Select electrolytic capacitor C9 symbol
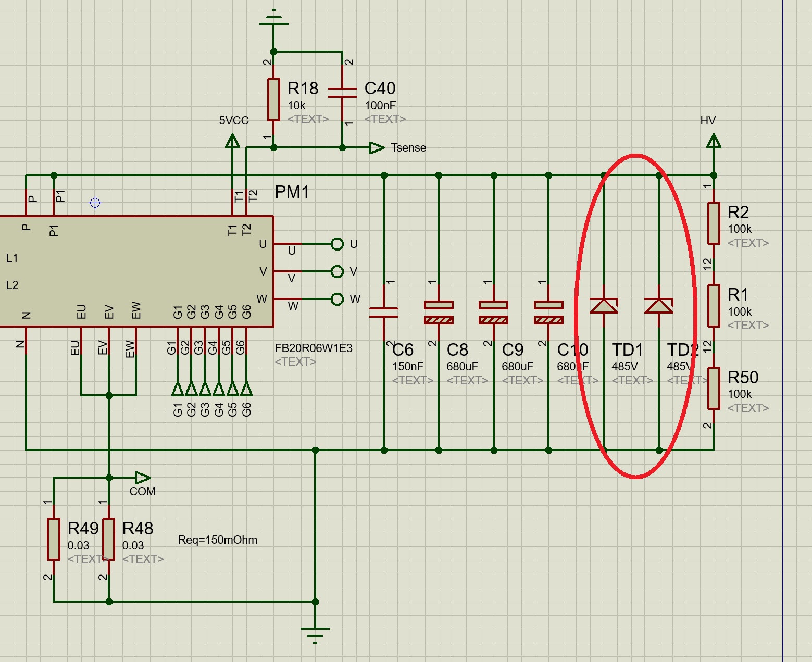Image resolution: width=812 pixels, height=662 pixels. 493,313
